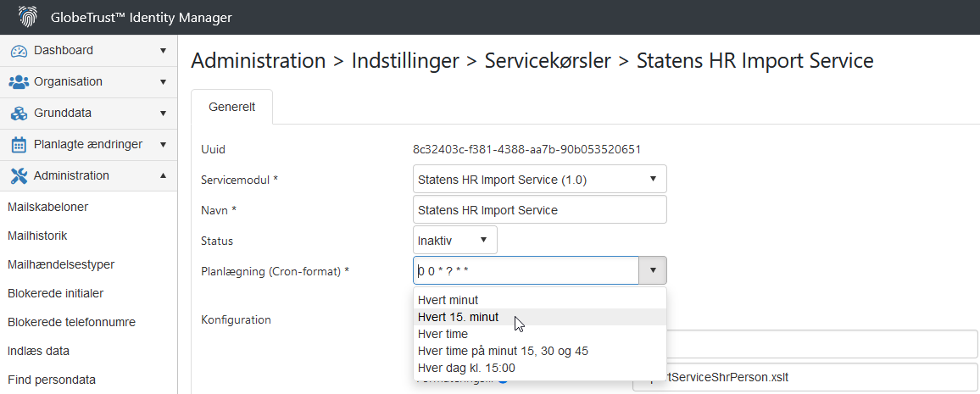Click the Grunddata menu label
Viewport: 980px width, 394px height.
tap(63, 114)
